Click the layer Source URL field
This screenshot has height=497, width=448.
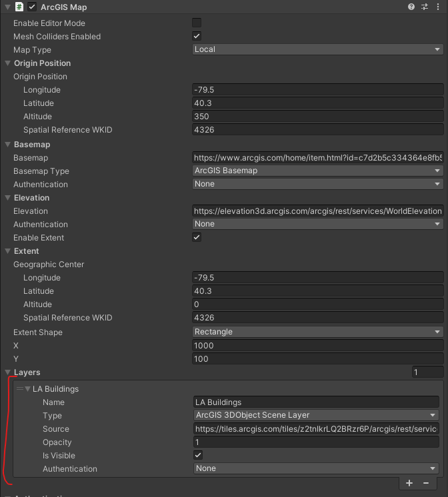[x=316, y=428]
